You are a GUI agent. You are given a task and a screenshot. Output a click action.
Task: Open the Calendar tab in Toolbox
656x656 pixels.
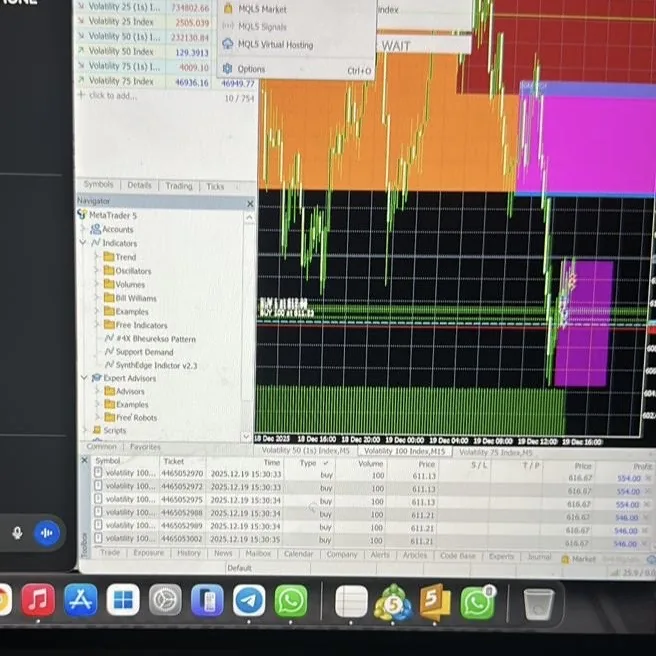pyautogui.click(x=298, y=554)
